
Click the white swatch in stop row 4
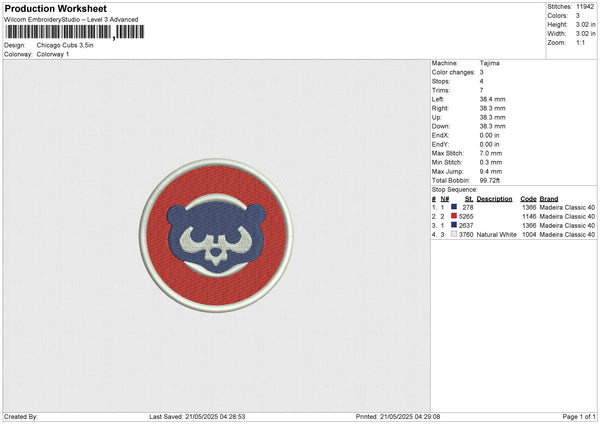[x=454, y=234]
